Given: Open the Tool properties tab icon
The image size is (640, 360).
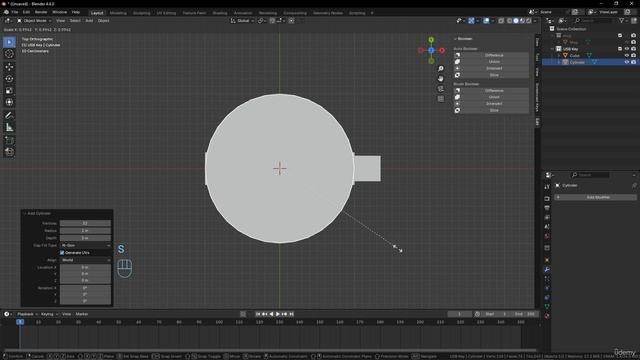Looking at the screenshot, I should pyautogui.click(x=547, y=187).
